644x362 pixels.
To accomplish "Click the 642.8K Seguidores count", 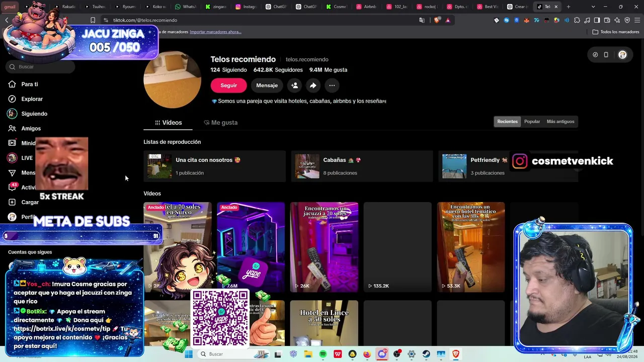I will click(x=278, y=70).
